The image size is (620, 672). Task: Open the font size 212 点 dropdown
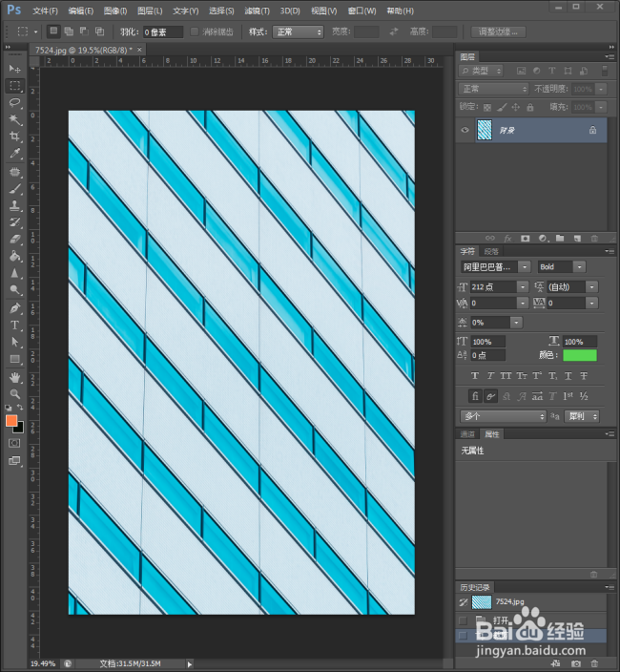523,286
